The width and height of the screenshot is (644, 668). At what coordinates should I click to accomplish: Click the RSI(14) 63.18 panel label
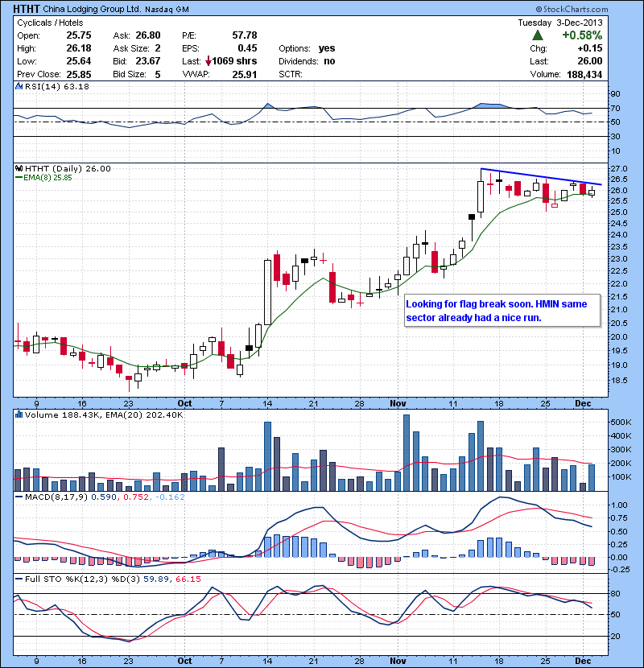pos(57,86)
